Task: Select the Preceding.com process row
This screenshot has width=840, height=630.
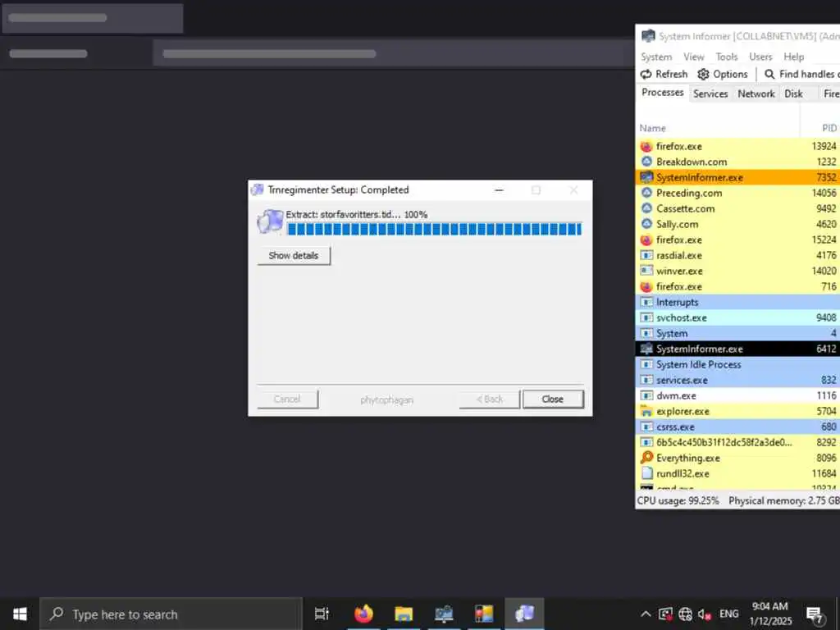Action: (x=737, y=193)
